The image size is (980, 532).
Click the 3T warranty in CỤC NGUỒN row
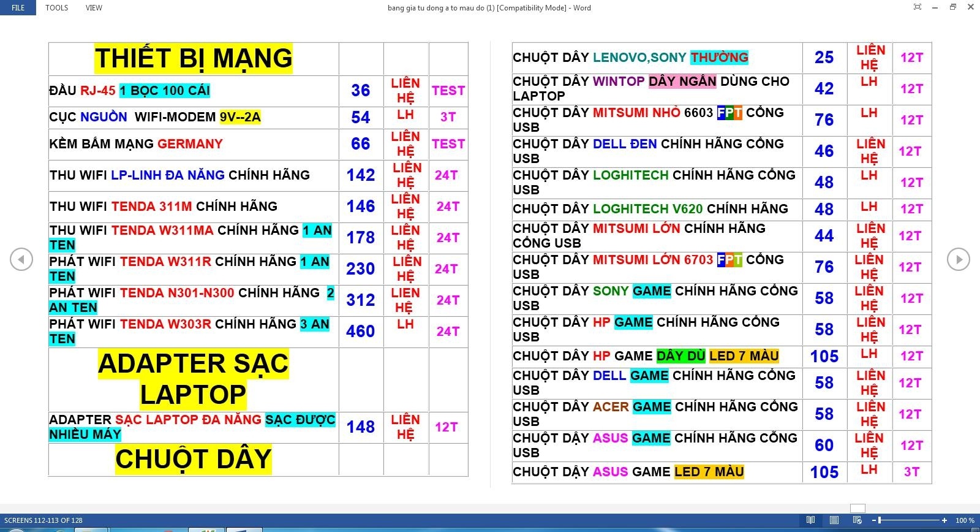pyautogui.click(x=448, y=117)
